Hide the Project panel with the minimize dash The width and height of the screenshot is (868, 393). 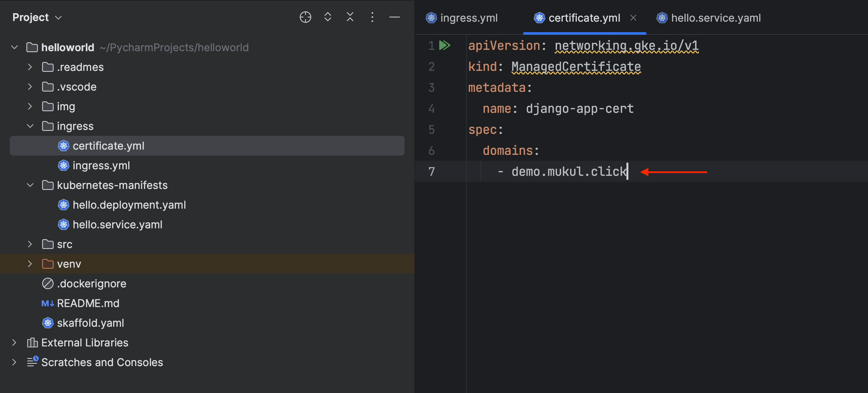pyautogui.click(x=394, y=17)
